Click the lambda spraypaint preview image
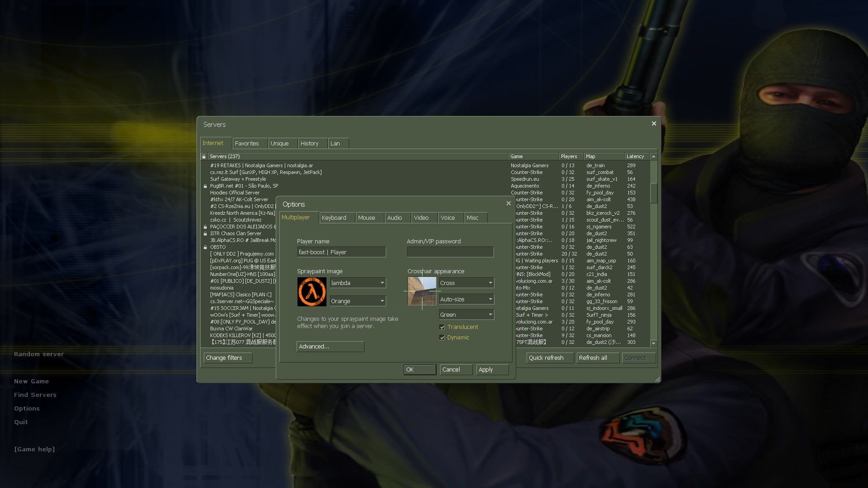 (312, 292)
